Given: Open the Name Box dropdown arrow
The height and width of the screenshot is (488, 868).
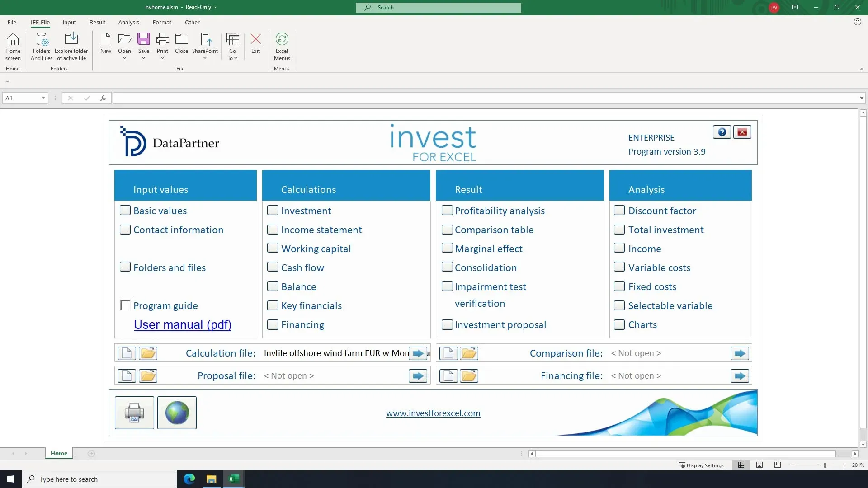Looking at the screenshot, I should pyautogui.click(x=43, y=98).
